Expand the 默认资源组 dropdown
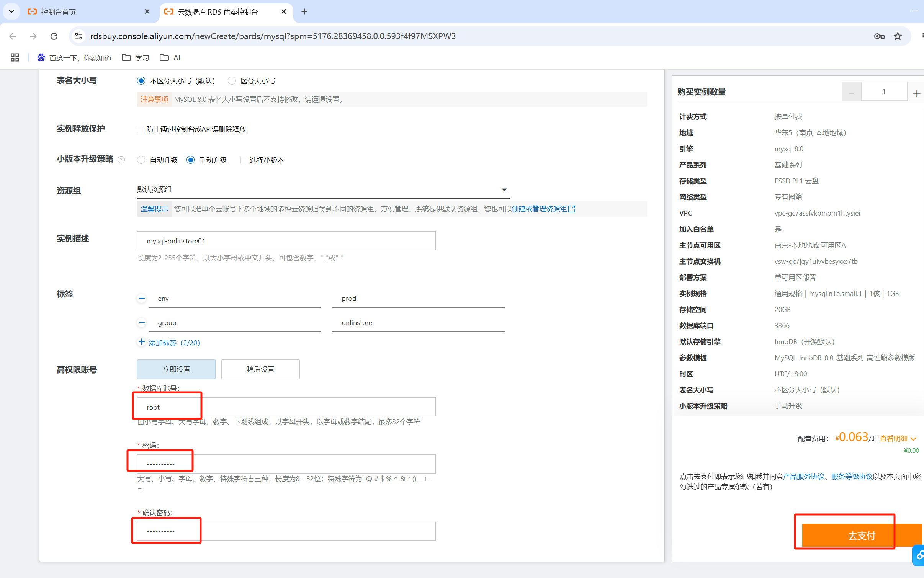 [x=324, y=189]
